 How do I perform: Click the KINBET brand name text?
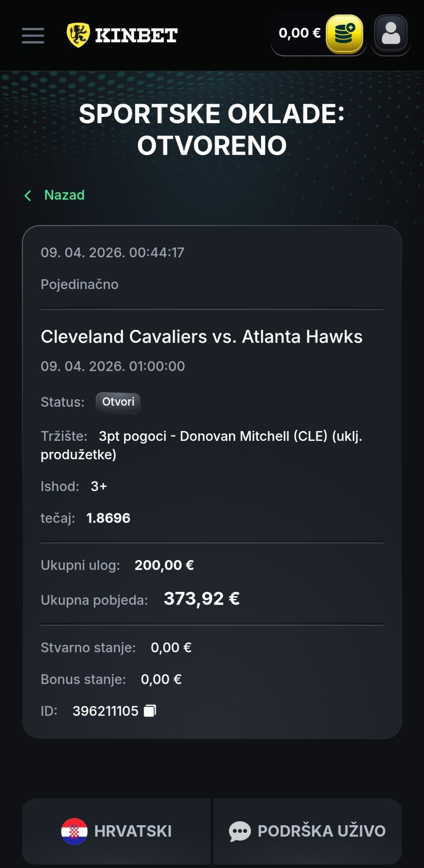click(136, 35)
